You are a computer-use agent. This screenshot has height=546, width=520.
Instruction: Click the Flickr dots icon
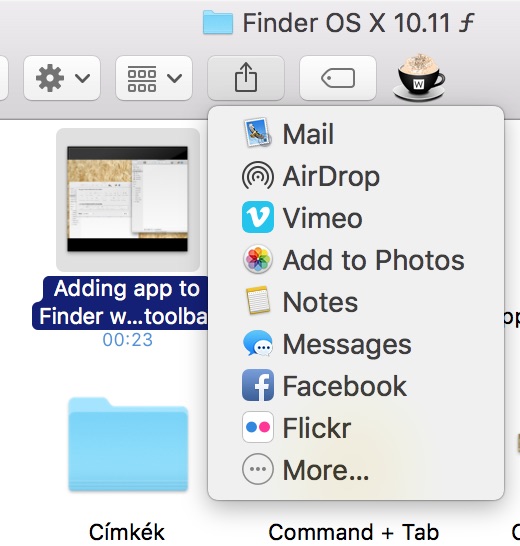pos(258,427)
